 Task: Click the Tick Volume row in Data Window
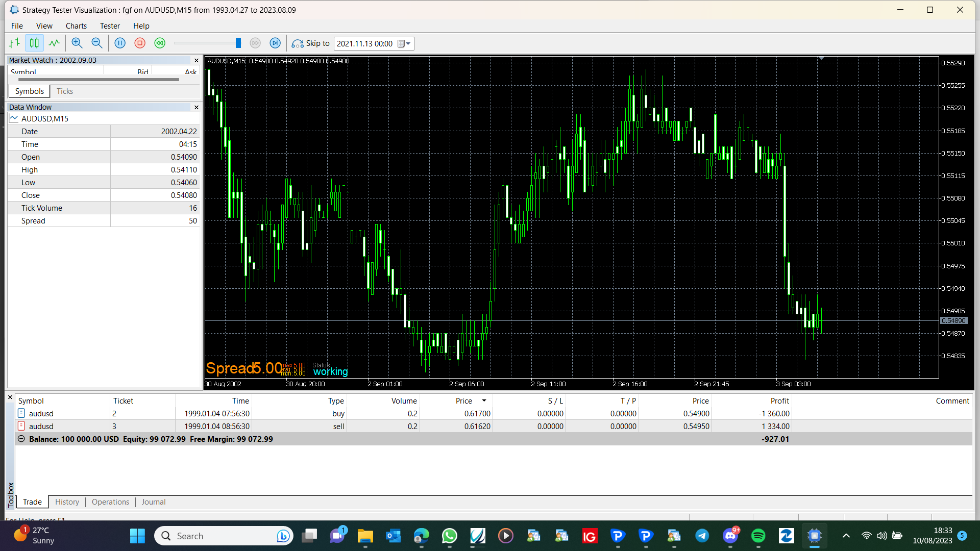(104, 208)
